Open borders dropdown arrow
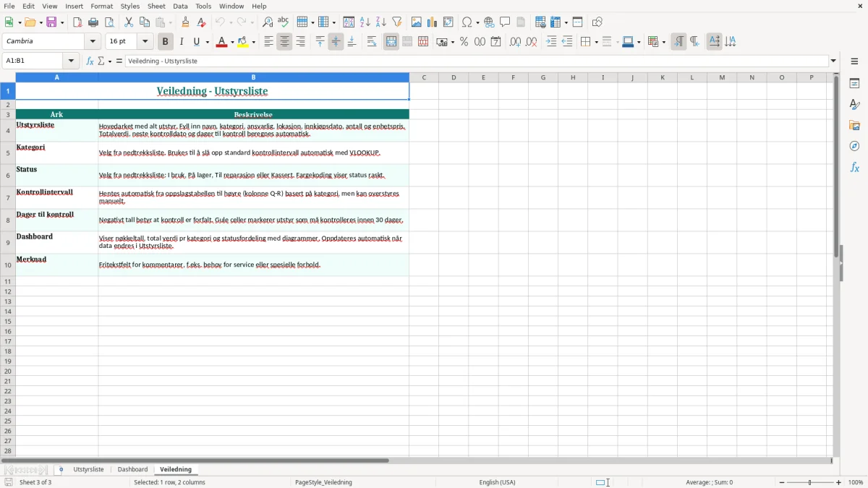This screenshot has height=488, width=868. tap(596, 42)
